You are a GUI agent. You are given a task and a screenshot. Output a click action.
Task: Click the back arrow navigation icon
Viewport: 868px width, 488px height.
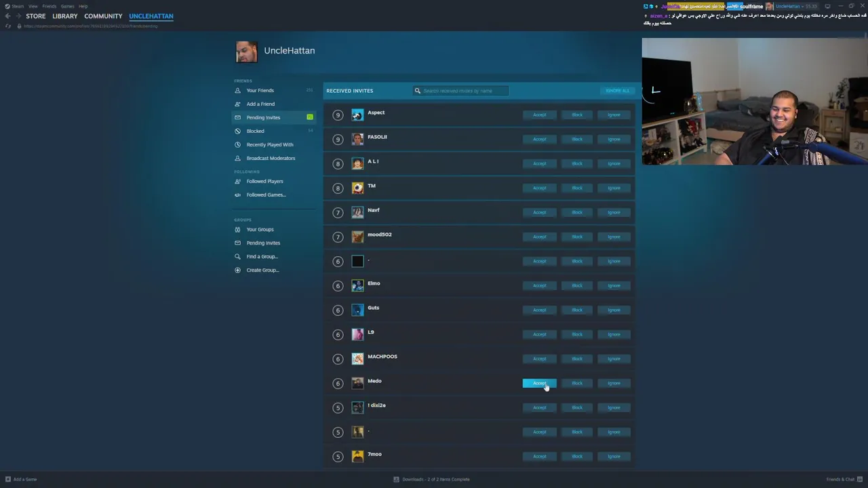click(x=7, y=16)
